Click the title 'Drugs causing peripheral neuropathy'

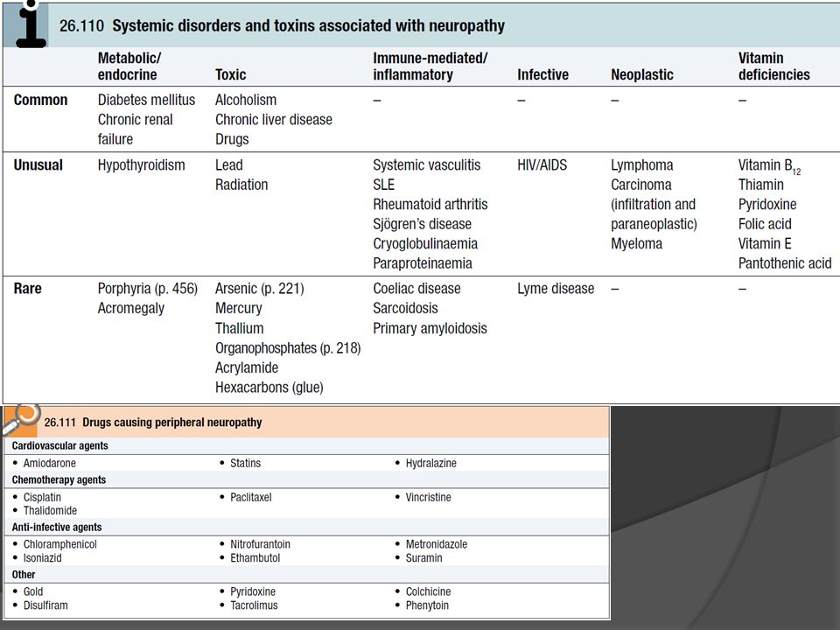(172, 423)
